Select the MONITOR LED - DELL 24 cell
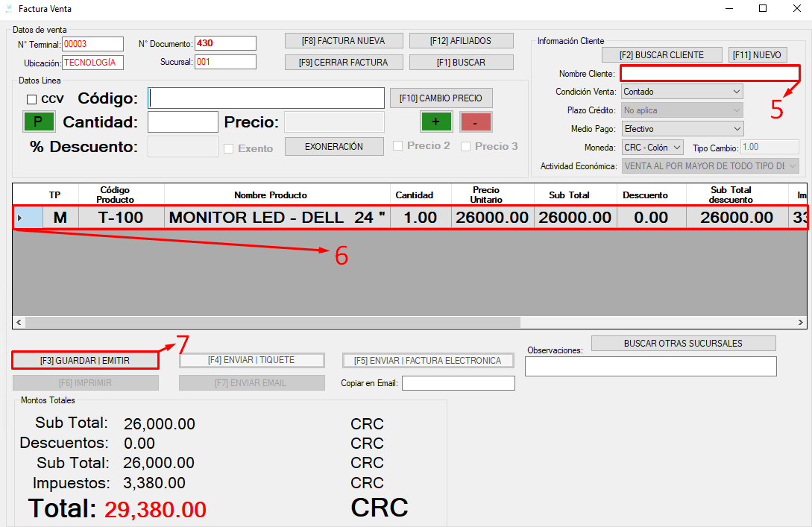The width and height of the screenshot is (812, 527). click(277, 218)
